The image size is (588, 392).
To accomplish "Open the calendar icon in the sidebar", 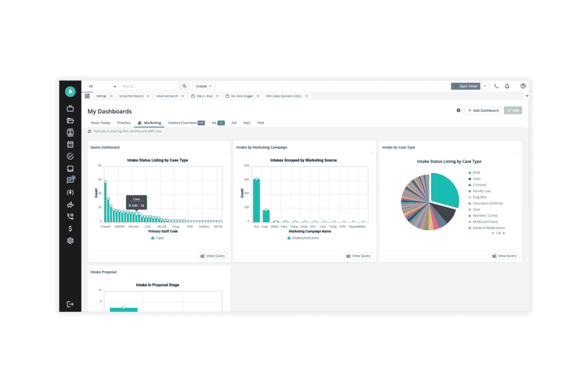I will 70,144.
